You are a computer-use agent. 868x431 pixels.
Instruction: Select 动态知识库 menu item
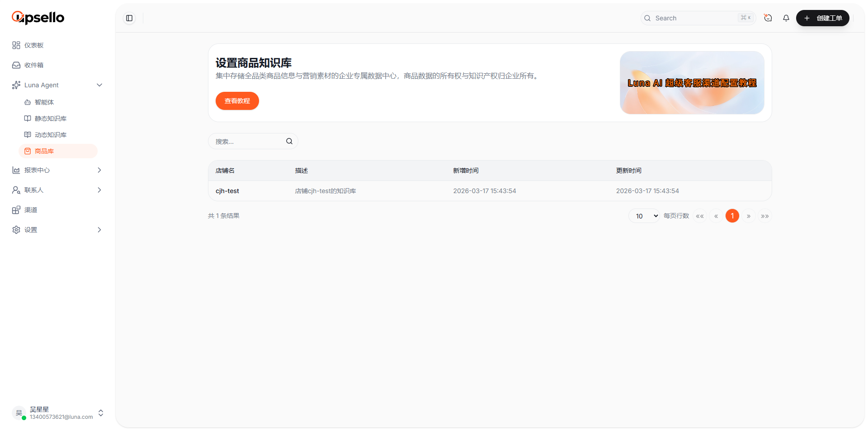58,135
